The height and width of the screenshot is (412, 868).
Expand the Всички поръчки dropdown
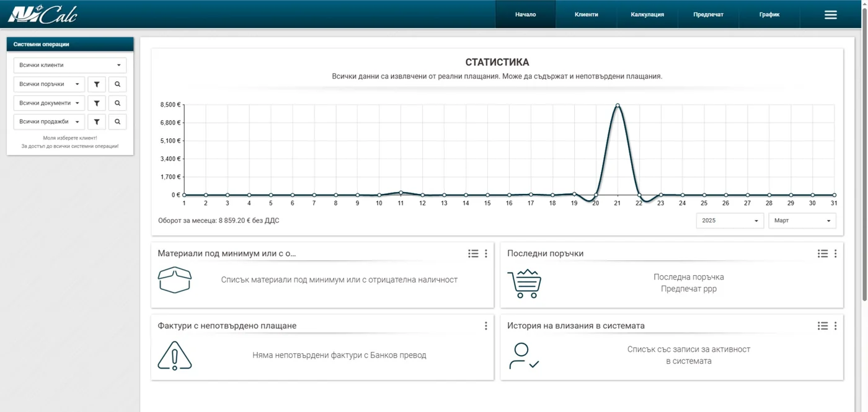pyautogui.click(x=49, y=84)
